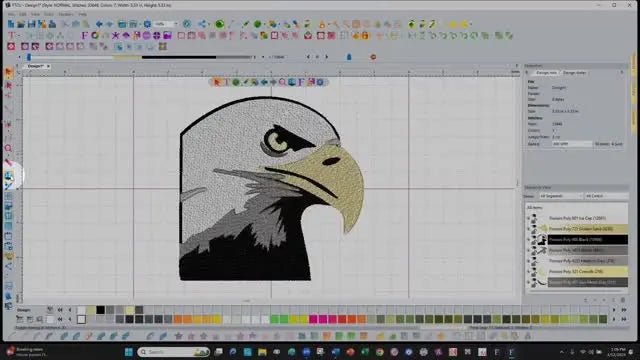Expand the Black thread row
The height and width of the screenshot is (360, 640).
pos(528,240)
